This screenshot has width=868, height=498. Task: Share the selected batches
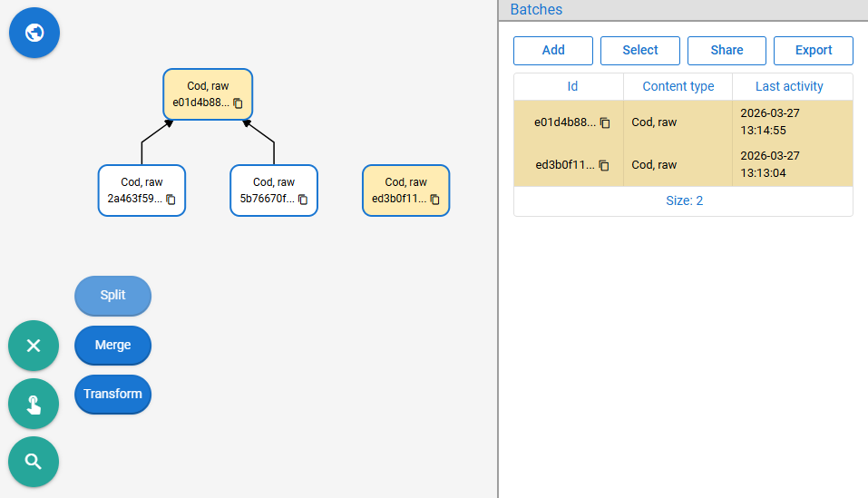[x=727, y=51]
